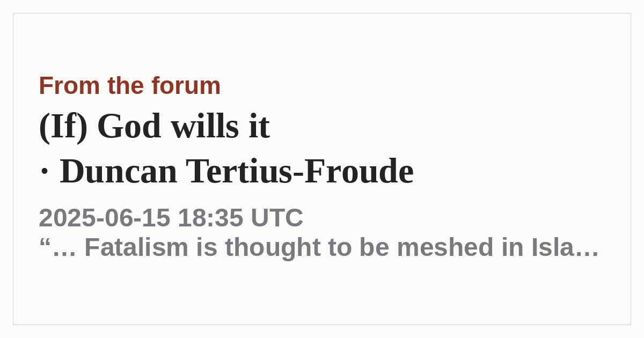
Task: Click the word "forum" in the header
Action: point(186,86)
